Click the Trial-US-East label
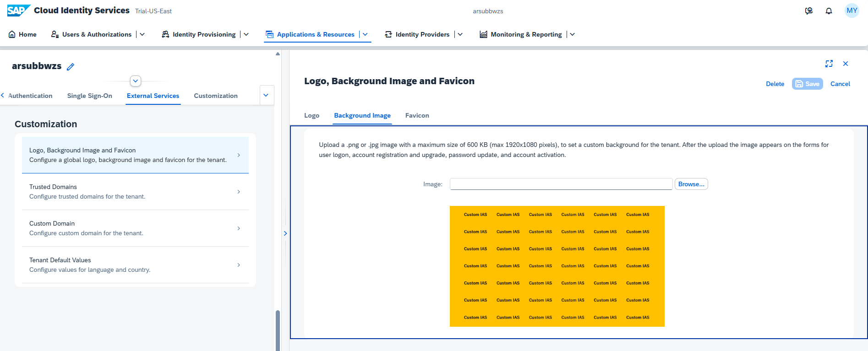Viewport: 868px width, 351px height. (x=153, y=11)
